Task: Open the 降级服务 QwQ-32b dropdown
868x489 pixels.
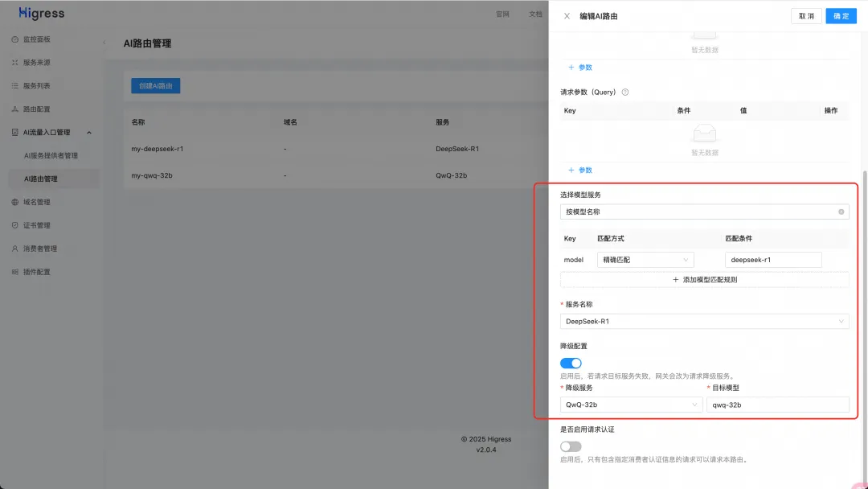Action: (x=631, y=405)
